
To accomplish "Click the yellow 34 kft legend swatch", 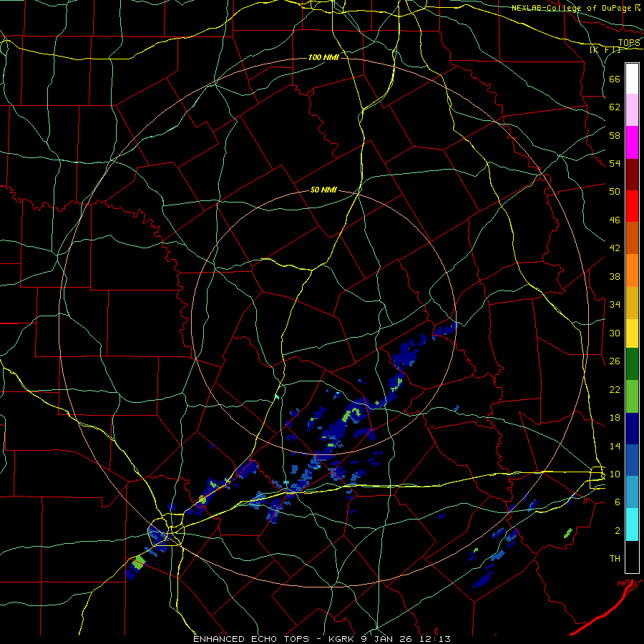I will tap(632, 333).
